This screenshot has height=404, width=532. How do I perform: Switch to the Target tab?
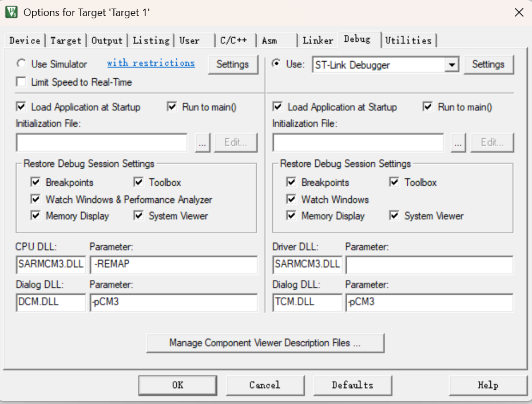(66, 41)
